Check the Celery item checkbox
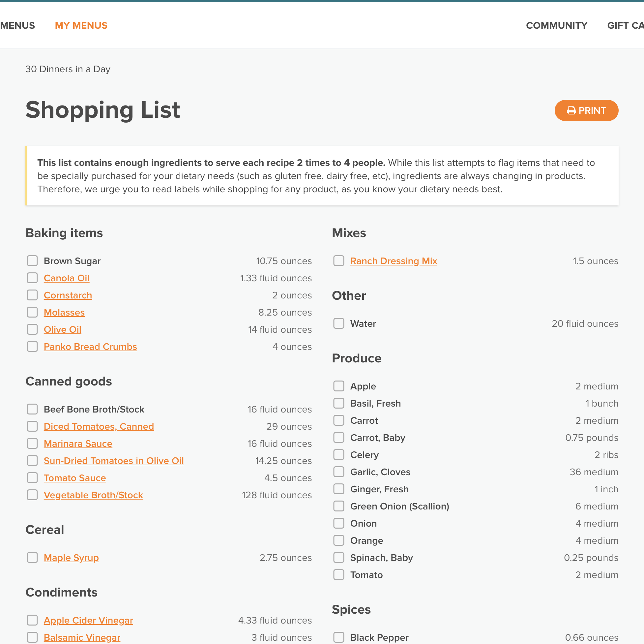Screen dimensions: 644x644 pos(339,455)
